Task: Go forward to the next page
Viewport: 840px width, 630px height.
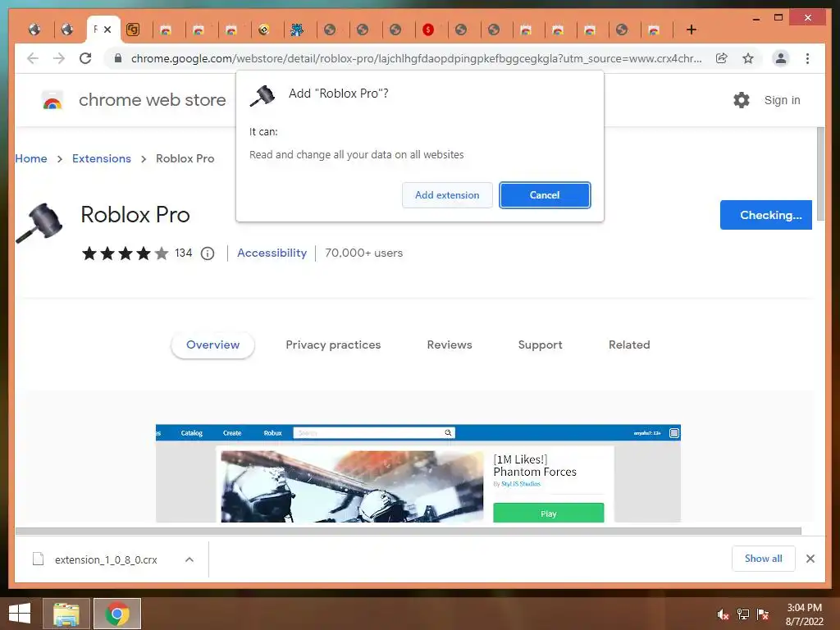Action: point(59,58)
